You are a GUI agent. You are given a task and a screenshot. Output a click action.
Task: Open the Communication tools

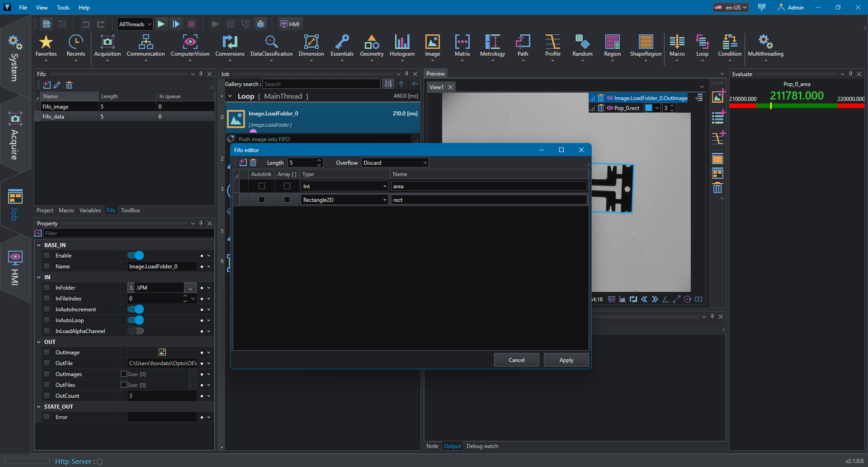(x=146, y=47)
